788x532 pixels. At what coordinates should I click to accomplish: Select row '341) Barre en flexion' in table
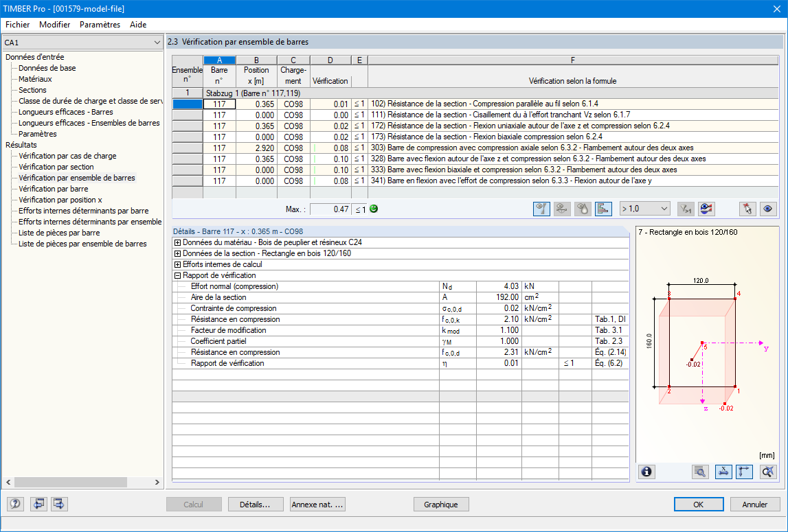pos(475,181)
